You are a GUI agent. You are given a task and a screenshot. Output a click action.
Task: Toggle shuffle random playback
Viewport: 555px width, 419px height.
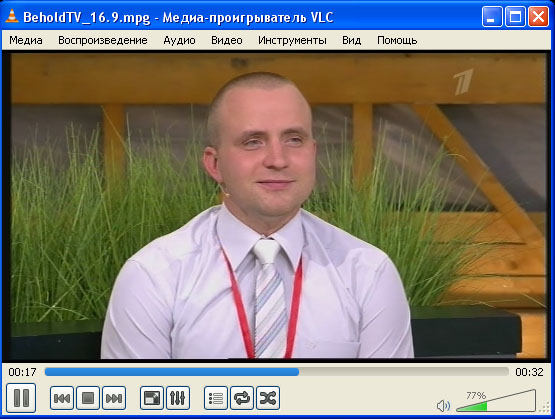tap(268, 398)
